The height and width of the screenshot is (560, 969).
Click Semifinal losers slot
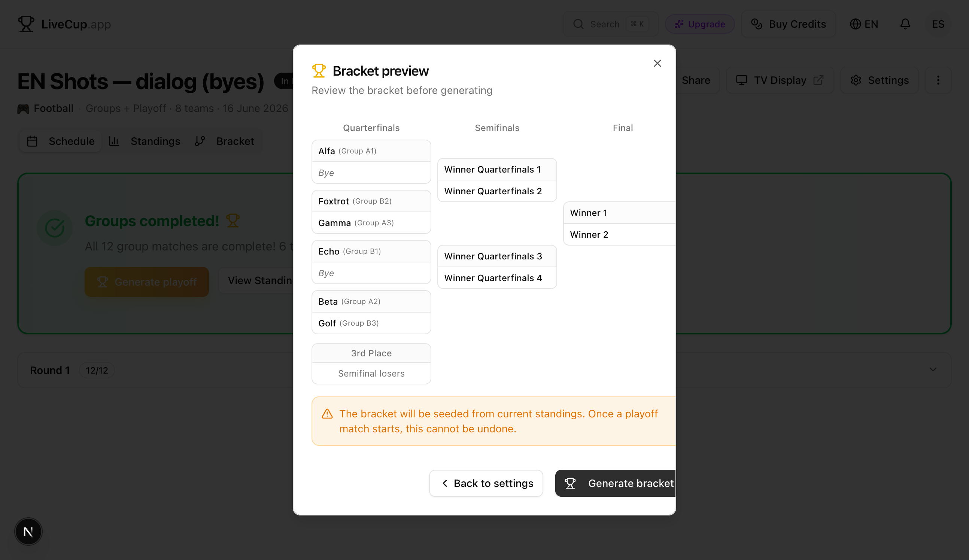(371, 373)
